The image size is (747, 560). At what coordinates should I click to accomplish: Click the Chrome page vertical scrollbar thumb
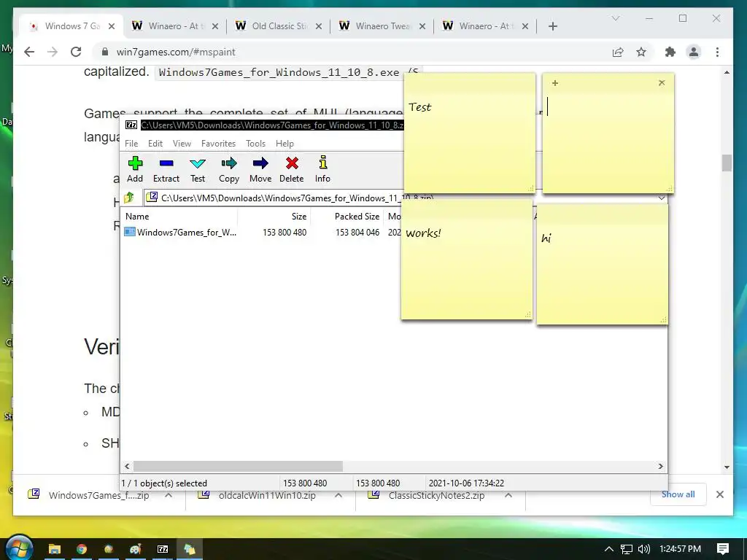click(727, 163)
